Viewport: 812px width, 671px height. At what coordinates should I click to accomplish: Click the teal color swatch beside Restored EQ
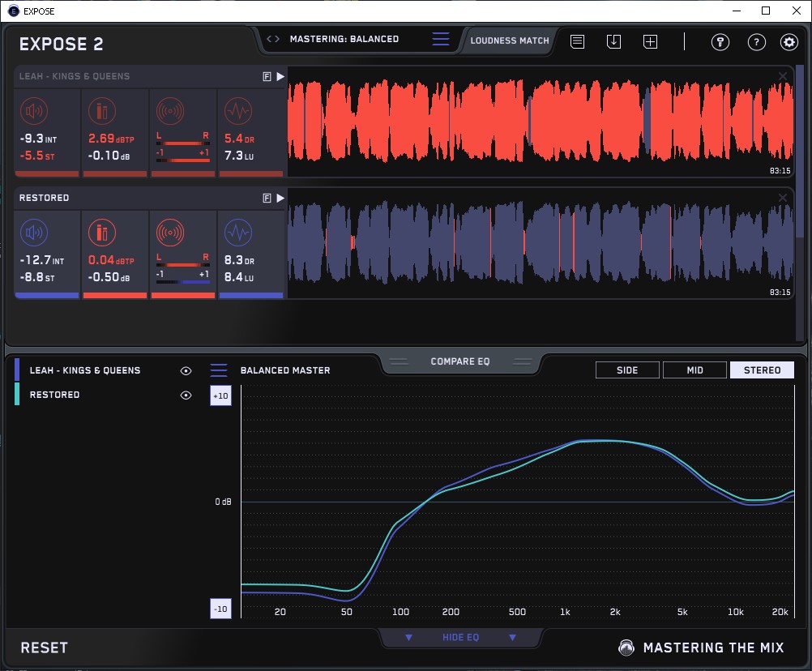(x=17, y=394)
